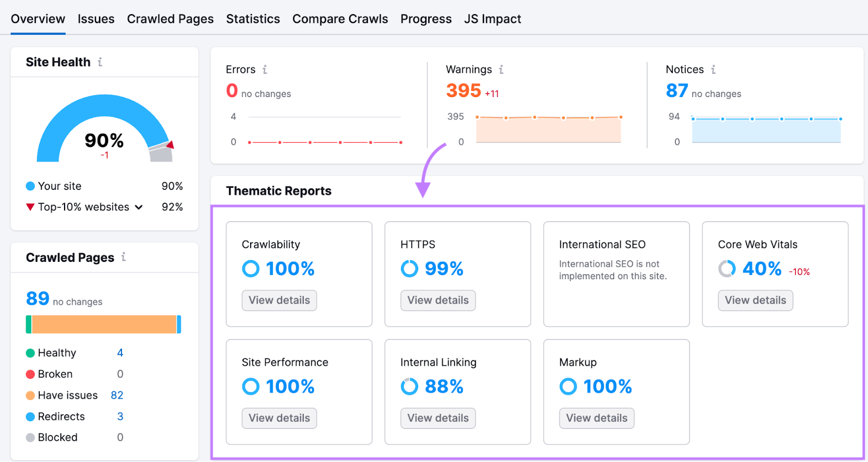Switch to the Issues tab
The width and height of the screenshot is (868, 462).
pyautogui.click(x=96, y=19)
